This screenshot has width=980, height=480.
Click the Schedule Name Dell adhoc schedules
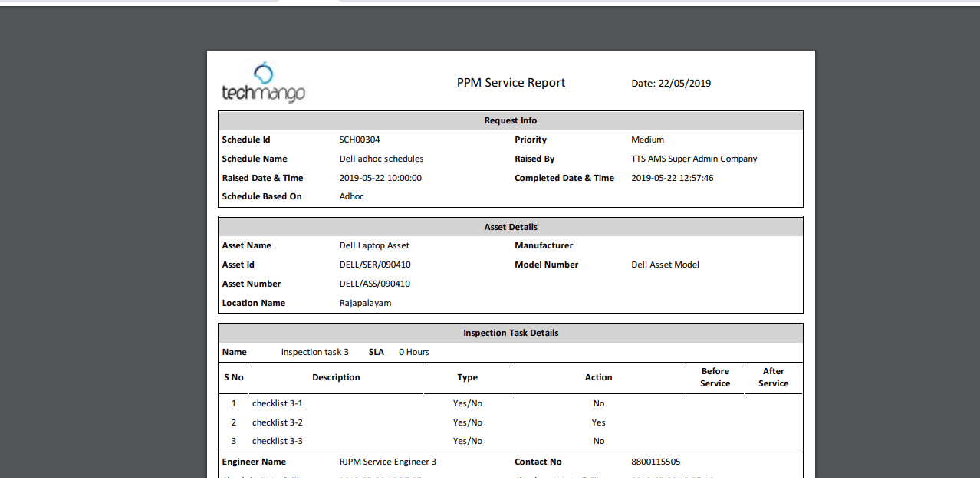381,159
